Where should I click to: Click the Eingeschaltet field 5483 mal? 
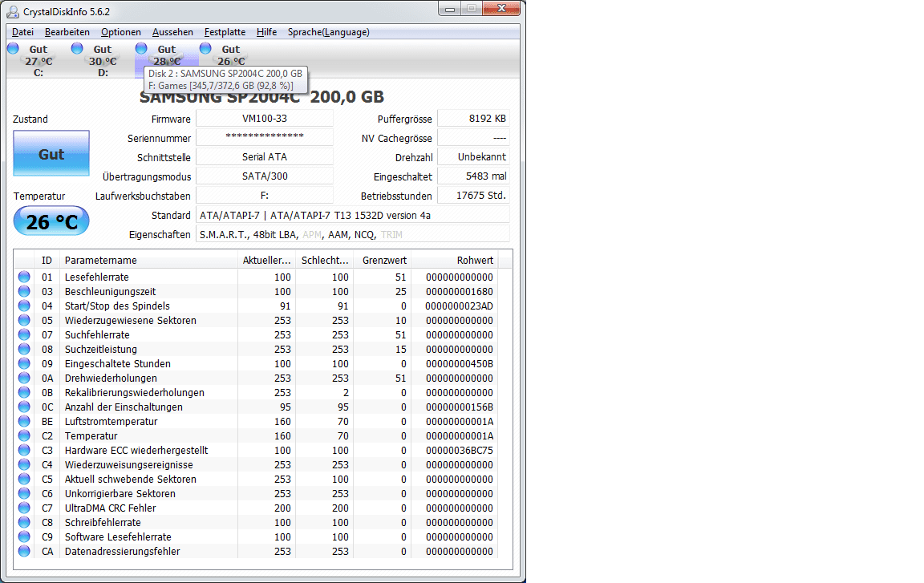(474, 176)
